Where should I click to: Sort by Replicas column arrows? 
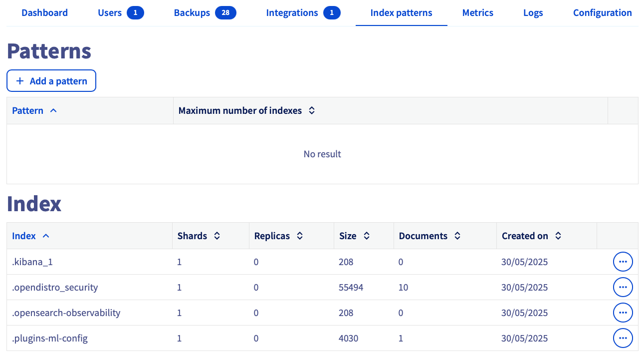click(300, 236)
